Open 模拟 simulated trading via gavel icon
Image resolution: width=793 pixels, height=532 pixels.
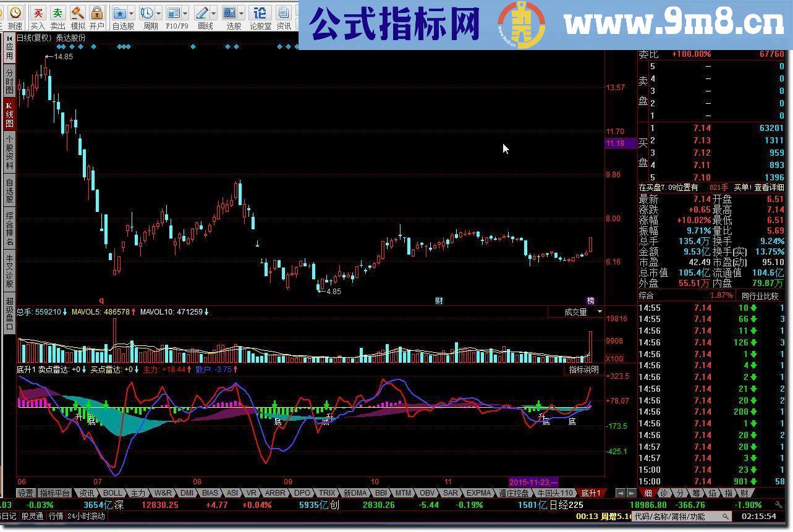78,12
